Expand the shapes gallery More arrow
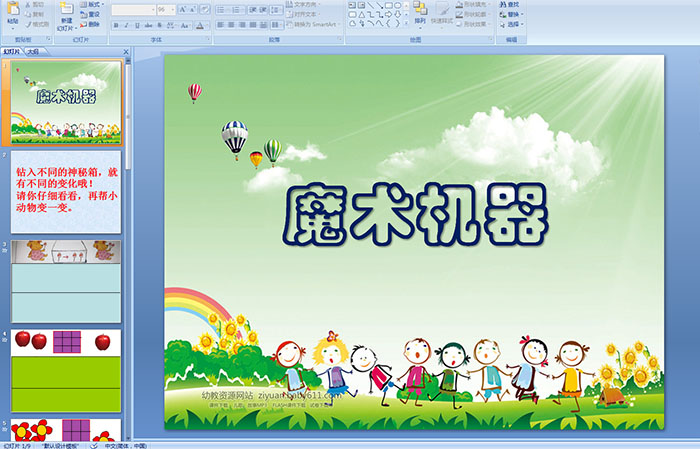 406,24
